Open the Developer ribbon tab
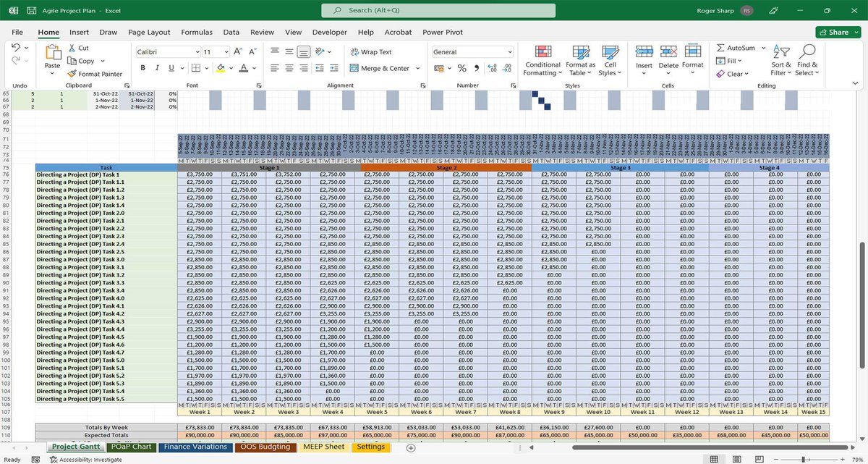Image resolution: width=868 pixels, height=464 pixels. coord(330,33)
